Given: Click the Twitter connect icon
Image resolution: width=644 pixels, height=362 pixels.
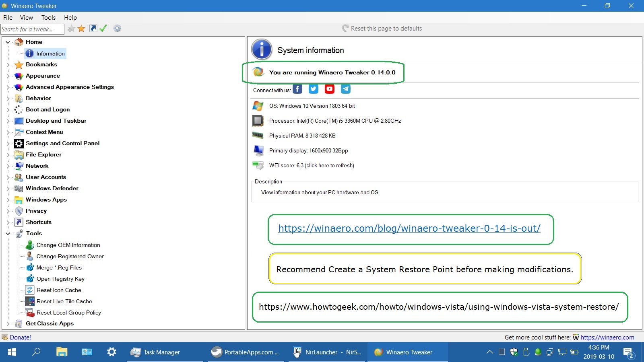Looking at the screenshot, I should [314, 89].
